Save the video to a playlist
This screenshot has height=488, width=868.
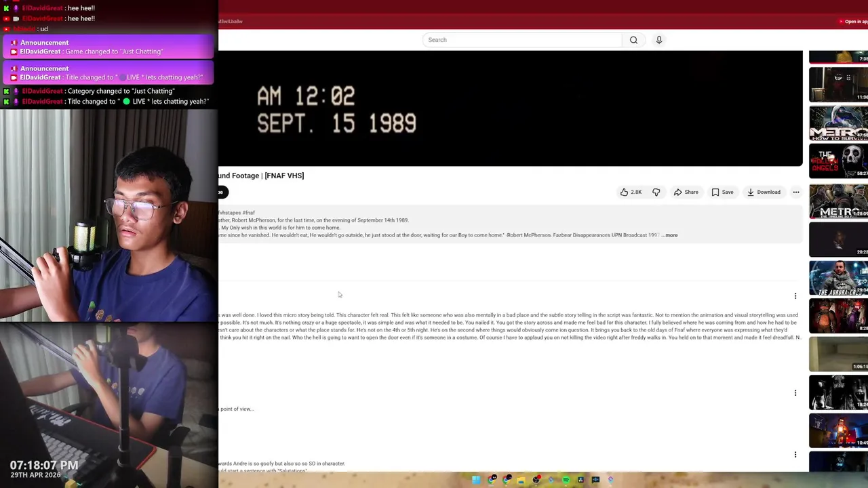pos(722,192)
